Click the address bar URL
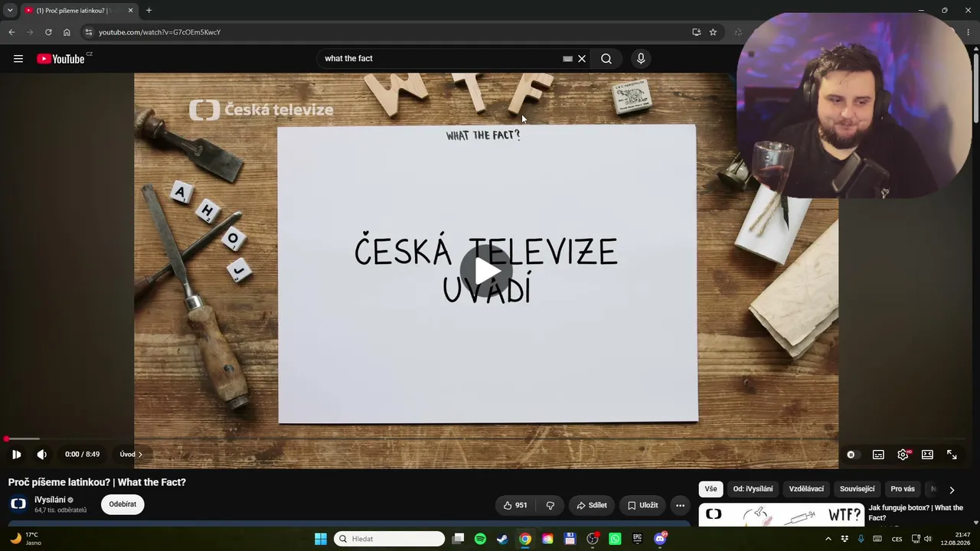The width and height of the screenshot is (980, 551). [x=159, y=32]
